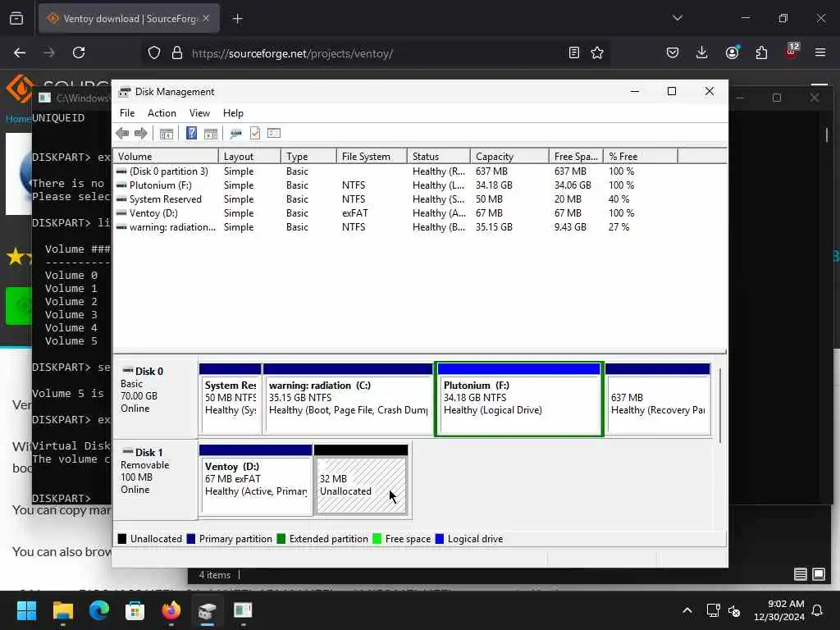Screen dimensions: 840x630
Task: Click the Back arrow in Disk Management toolbar
Action: [122, 134]
